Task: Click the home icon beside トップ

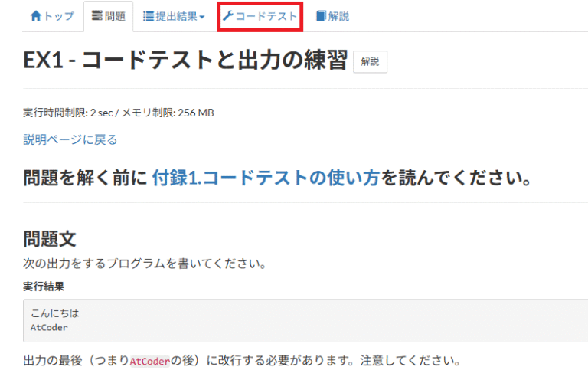Action: coord(35,16)
